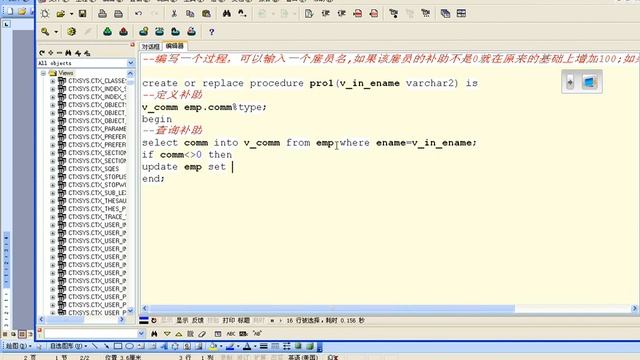Click the Set bookmark icon
The width and height of the screenshot is (640, 360).
(393, 14)
